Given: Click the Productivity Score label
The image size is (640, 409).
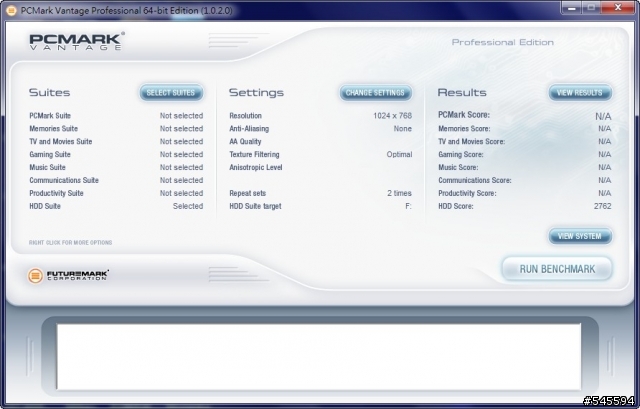Looking at the screenshot, I should pos(467,193).
